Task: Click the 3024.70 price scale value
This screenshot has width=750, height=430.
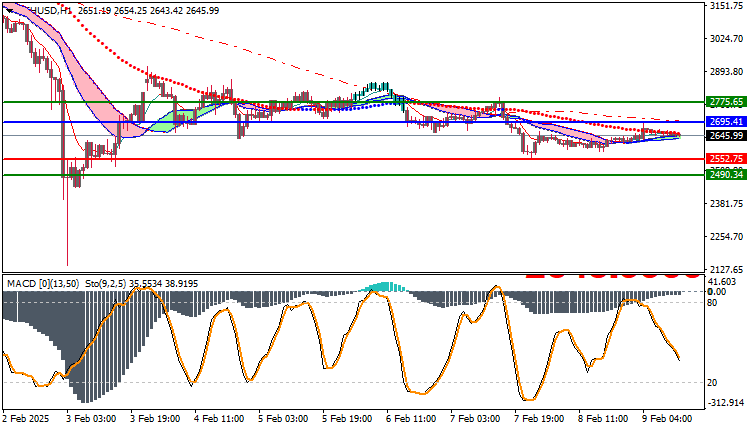Action: (x=727, y=39)
